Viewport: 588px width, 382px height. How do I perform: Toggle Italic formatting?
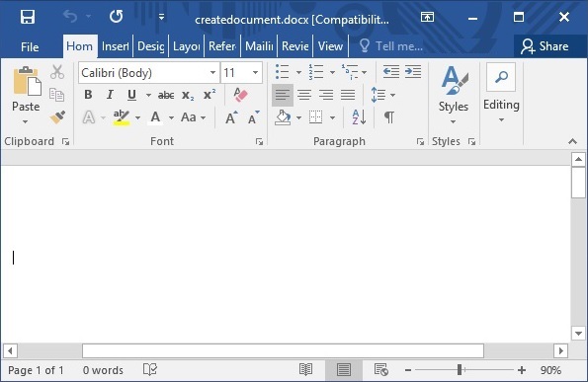(x=110, y=95)
